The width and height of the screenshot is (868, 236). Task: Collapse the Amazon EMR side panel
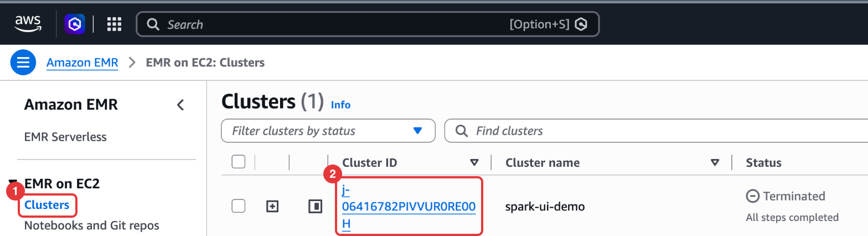180,105
